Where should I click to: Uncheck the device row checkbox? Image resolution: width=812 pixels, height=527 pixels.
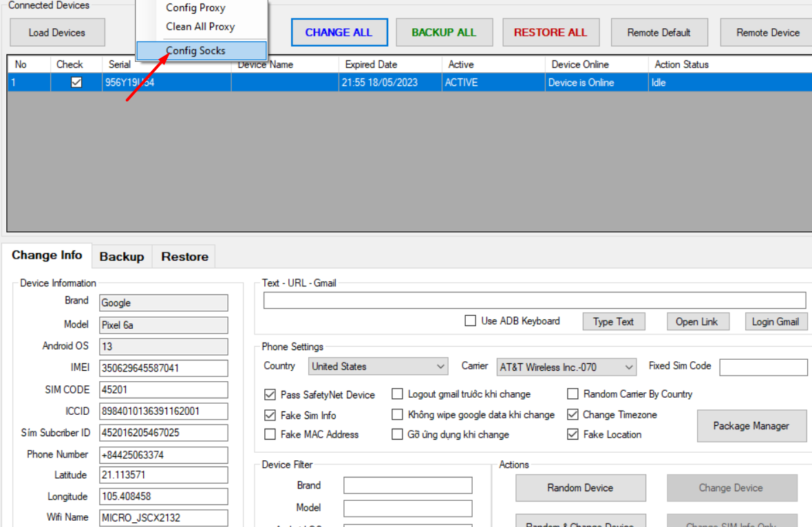pos(77,83)
